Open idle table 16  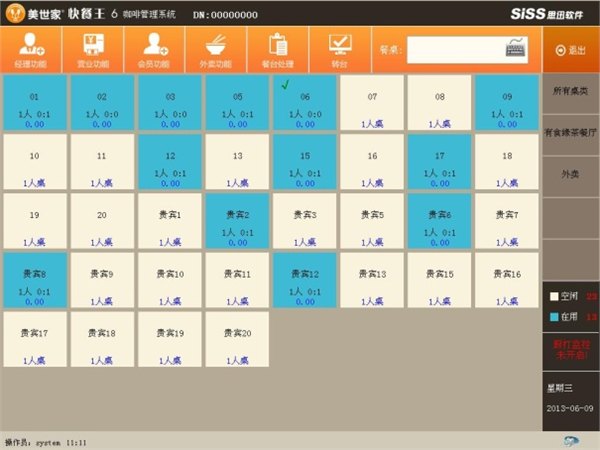(x=372, y=162)
